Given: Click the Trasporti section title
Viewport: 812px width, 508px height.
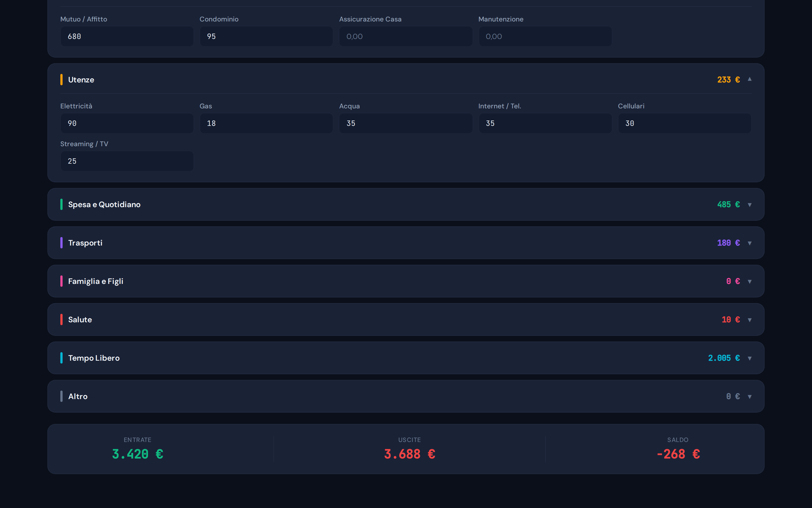Looking at the screenshot, I should 85,243.
